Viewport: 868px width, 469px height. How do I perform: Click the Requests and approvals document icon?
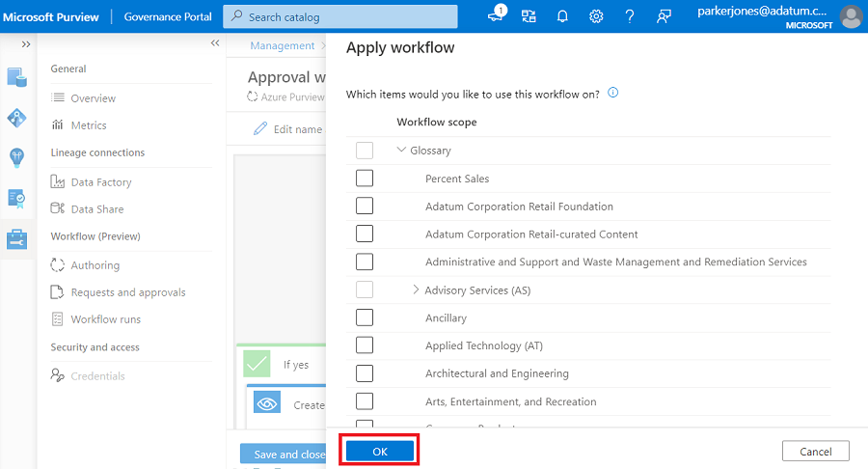(57, 291)
